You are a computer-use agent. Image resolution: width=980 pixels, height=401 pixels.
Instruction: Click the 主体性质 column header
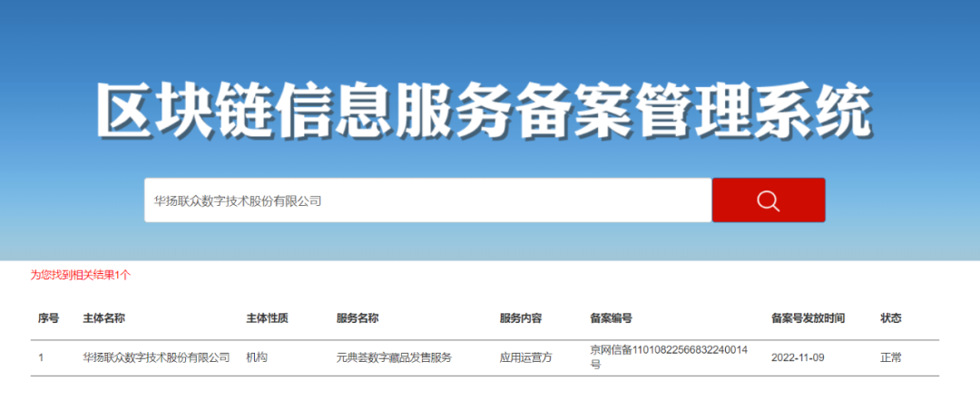coord(267,318)
